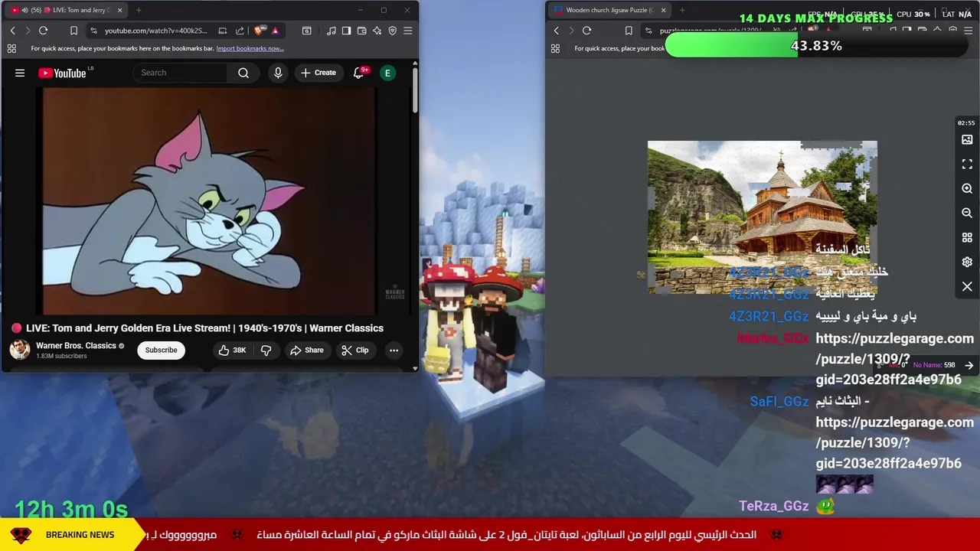Mute the Tom and Jerry tab audio
The image size is (980, 551).
(24, 10)
